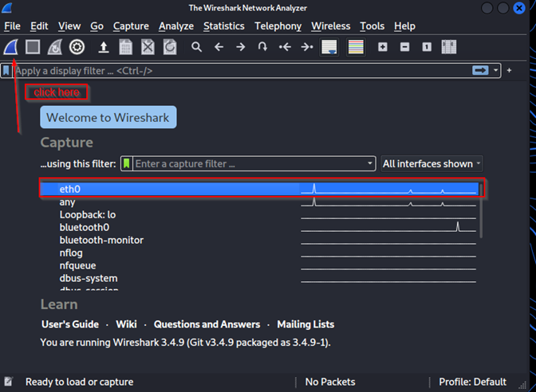Viewport: 536px width, 392px height.
Task: Select the Loopback: lo interface
Action: point(260,214)
